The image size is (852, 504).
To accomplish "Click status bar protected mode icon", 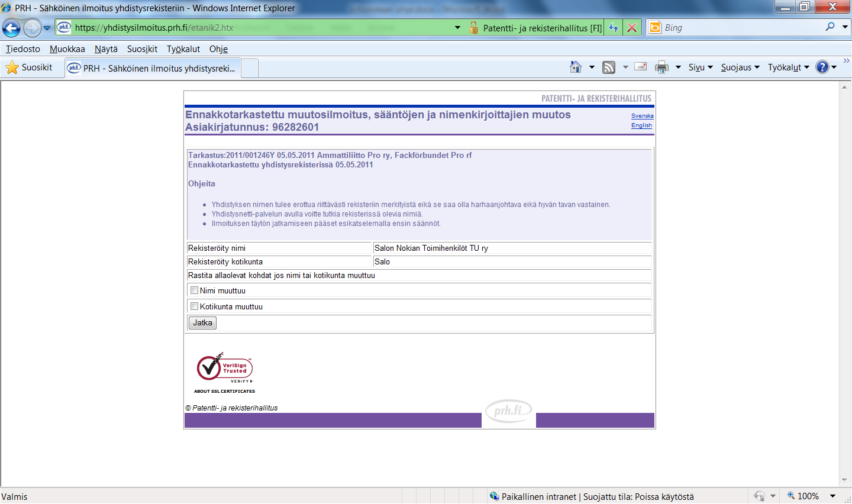I will 760,496.
